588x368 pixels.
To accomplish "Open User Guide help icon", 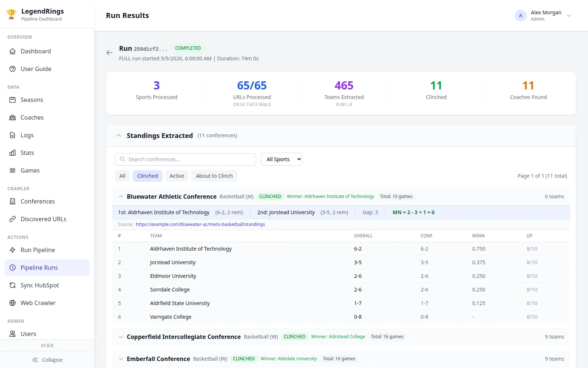I will click(x=12, y=69).
